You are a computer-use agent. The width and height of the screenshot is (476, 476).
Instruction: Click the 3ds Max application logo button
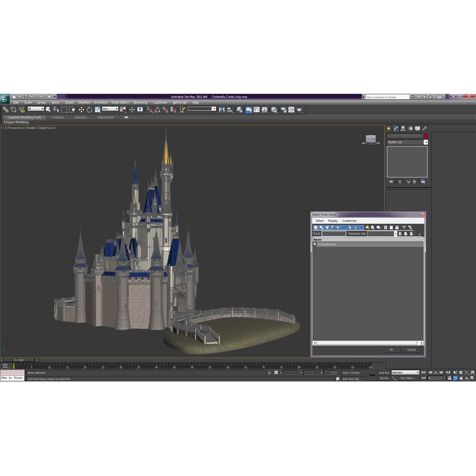click(x=4, y=98)
